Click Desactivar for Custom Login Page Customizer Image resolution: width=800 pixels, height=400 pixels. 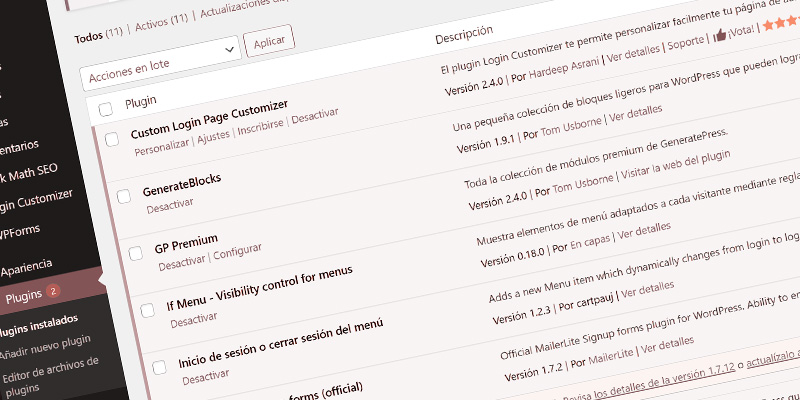tap(315, 116)
